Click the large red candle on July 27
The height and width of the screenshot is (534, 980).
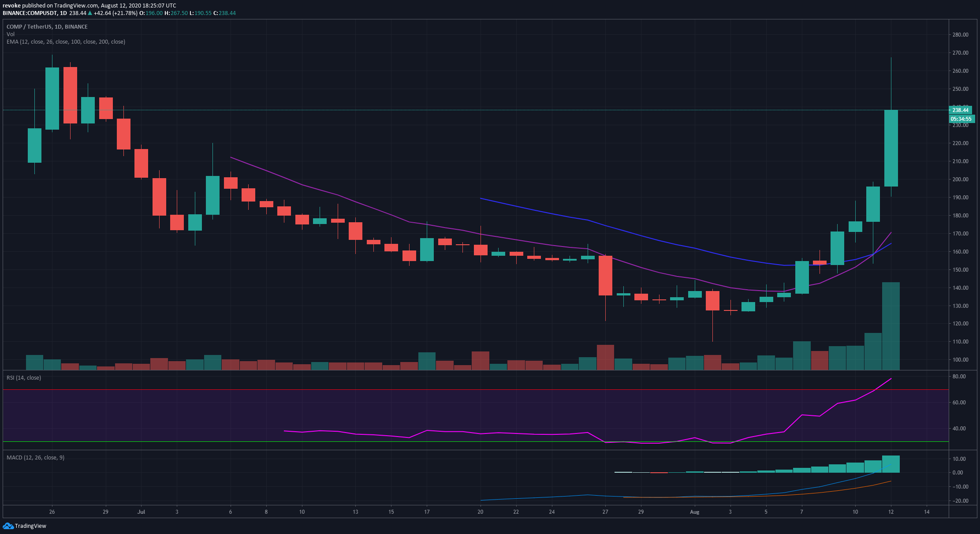pyautogui.click(x=605, y=276)
